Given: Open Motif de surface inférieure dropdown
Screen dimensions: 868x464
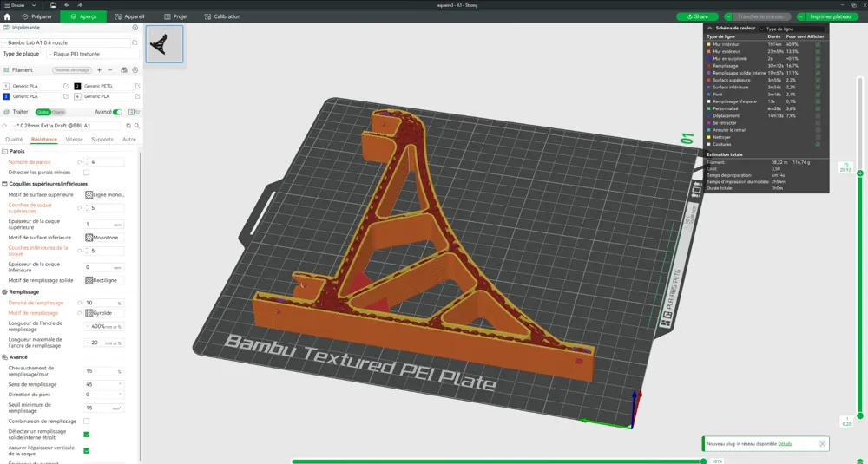Looking at the screenshot, I should tap(104, 238).
